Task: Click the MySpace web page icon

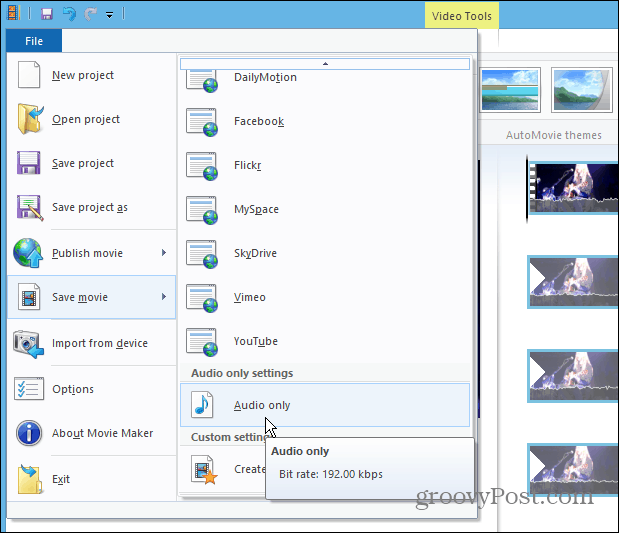Action: tap(202, 210)
